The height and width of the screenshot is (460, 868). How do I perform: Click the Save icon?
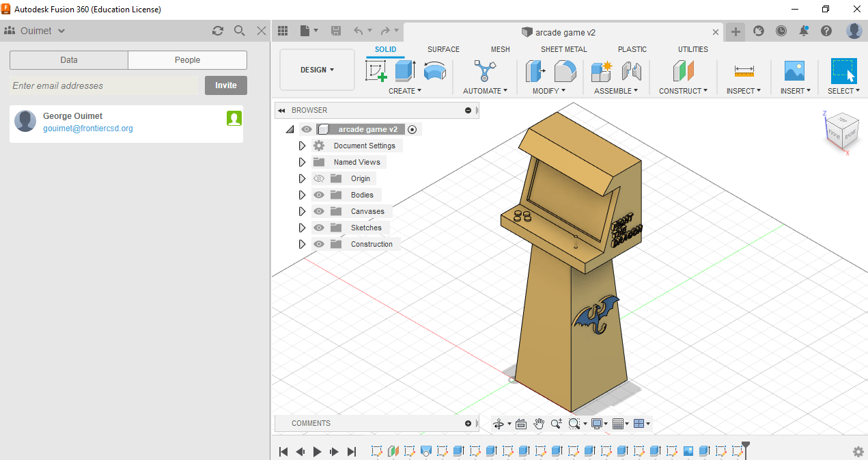(335, 31)
